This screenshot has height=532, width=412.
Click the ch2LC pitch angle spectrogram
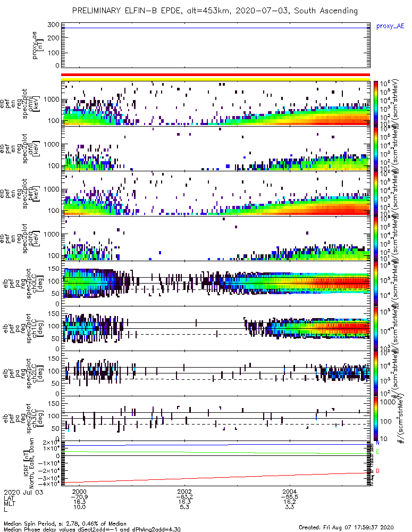[x=215, y=373]
